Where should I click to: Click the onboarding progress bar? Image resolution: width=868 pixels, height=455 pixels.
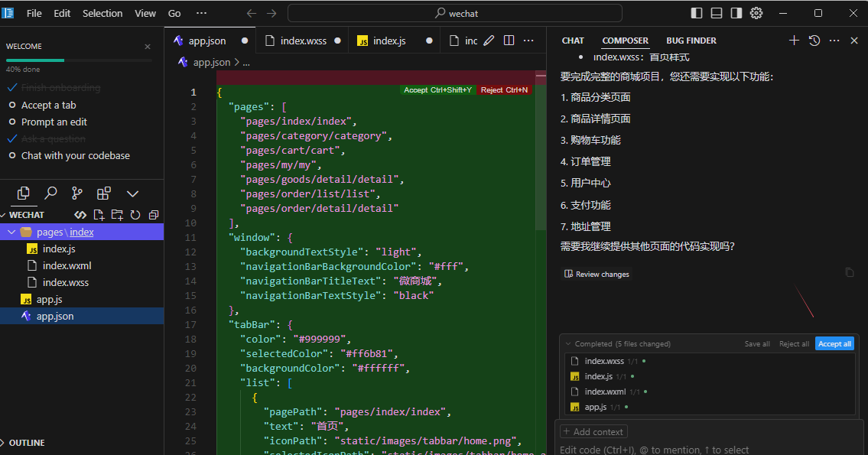(x=79, y=60)
